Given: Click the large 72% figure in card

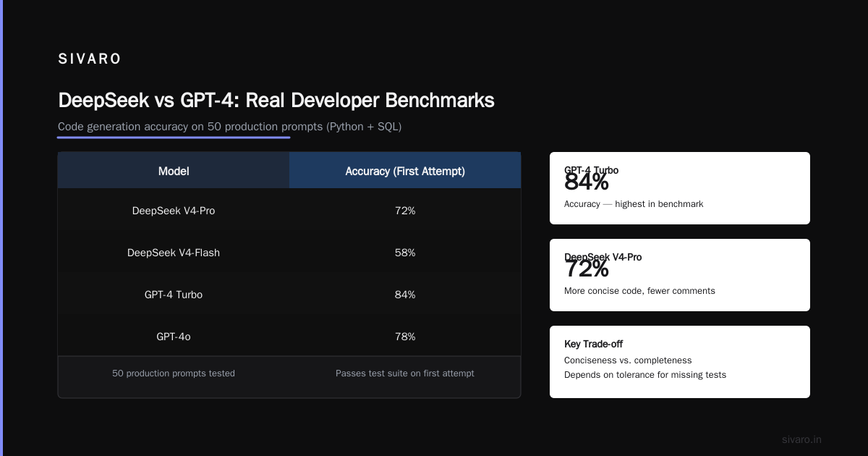Looking at the screenshot, I should 587,269.
